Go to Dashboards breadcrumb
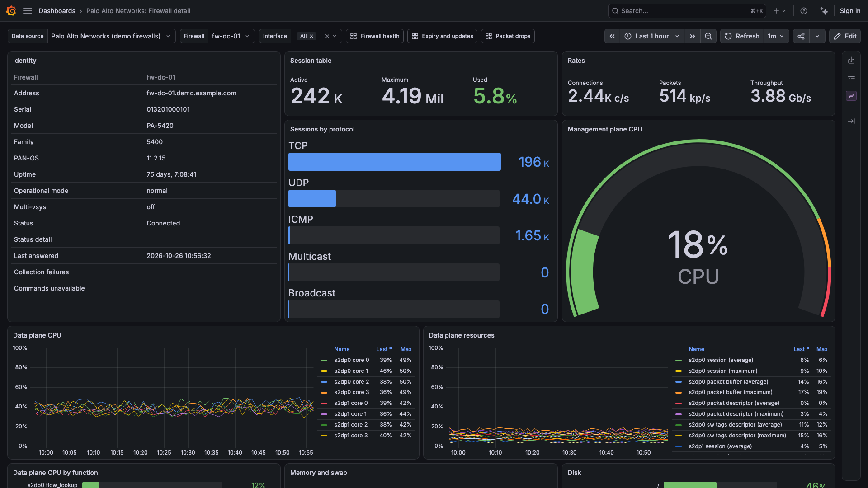Viewport: 868px width, 488px height. pos(57,11)
